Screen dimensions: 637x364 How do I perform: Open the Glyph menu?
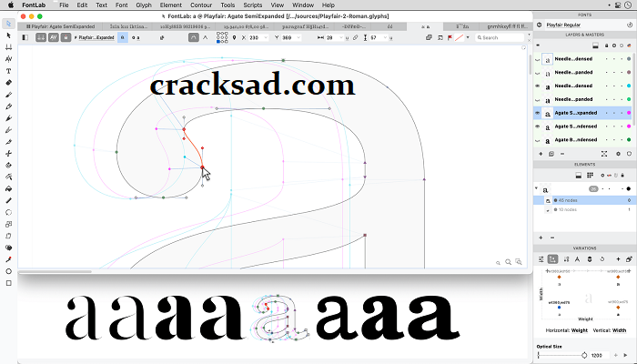(x=144, y=5)
